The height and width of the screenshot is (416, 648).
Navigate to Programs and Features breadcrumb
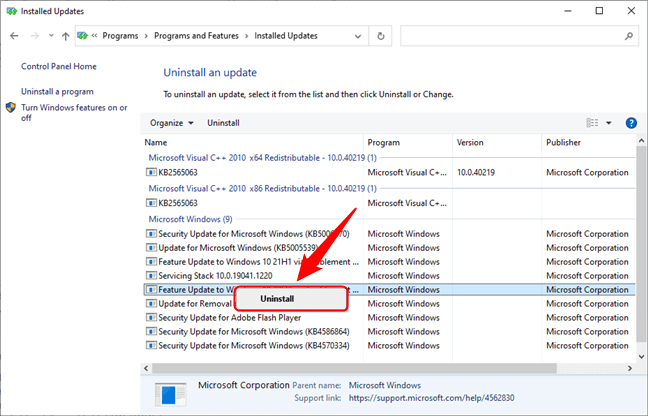[x=196, y=36]
